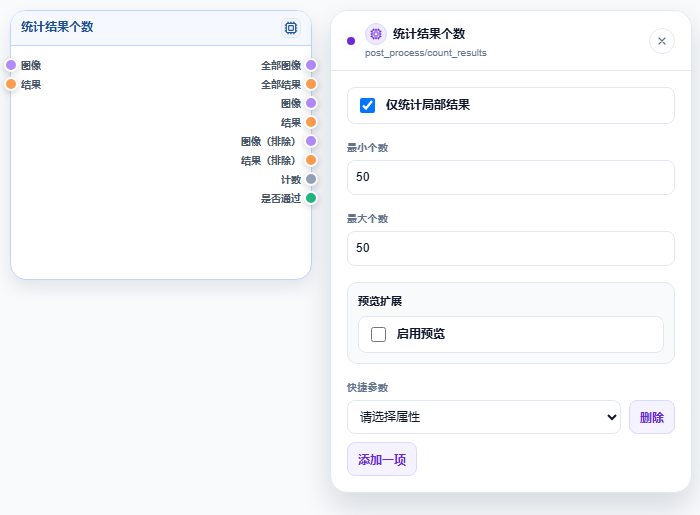The image size is (700, 515).
Task: Click the 全部结果 output port
Action: coord(311,84)
